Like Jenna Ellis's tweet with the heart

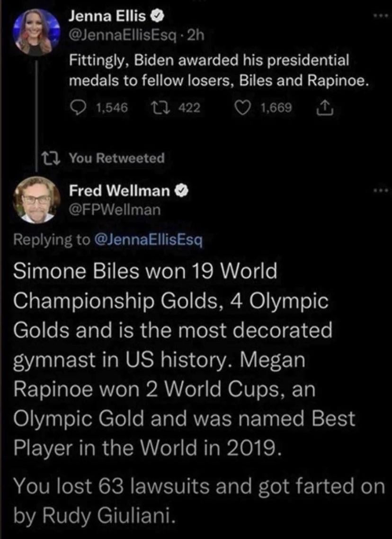point(244,108)
